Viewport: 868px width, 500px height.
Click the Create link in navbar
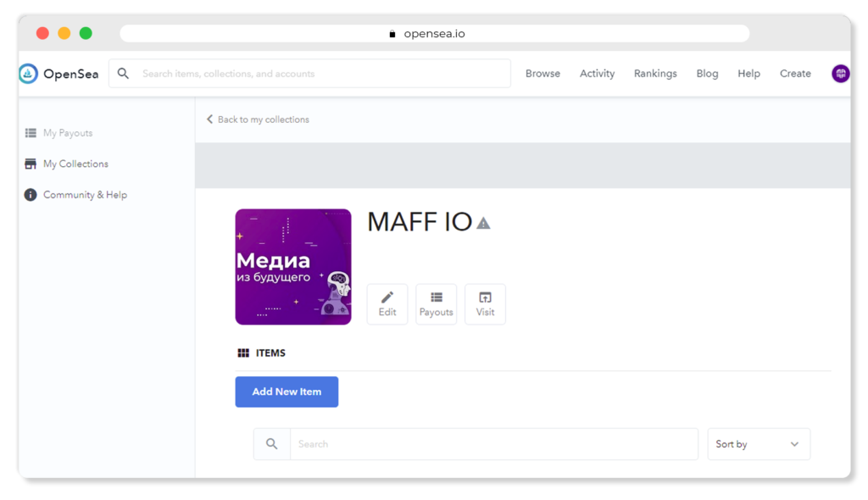pos(795,74)
